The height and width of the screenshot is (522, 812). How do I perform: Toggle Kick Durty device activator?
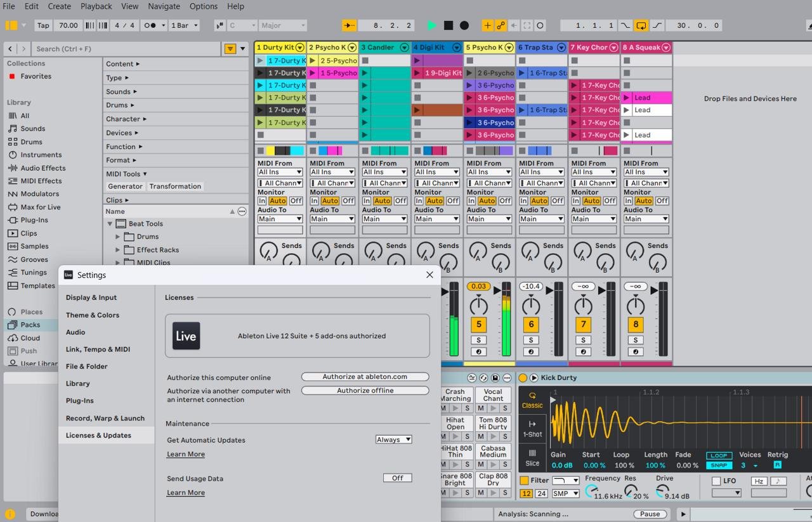point(523,378)
